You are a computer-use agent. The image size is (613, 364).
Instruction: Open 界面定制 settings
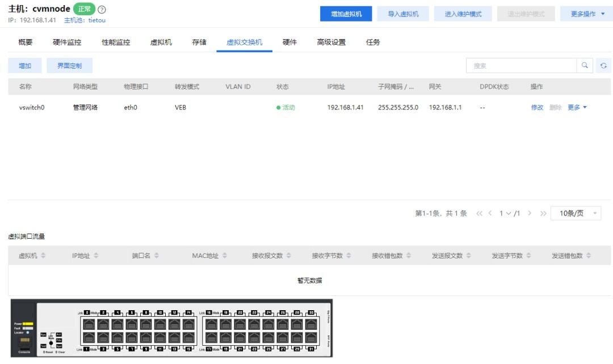(x=68, y=66)
